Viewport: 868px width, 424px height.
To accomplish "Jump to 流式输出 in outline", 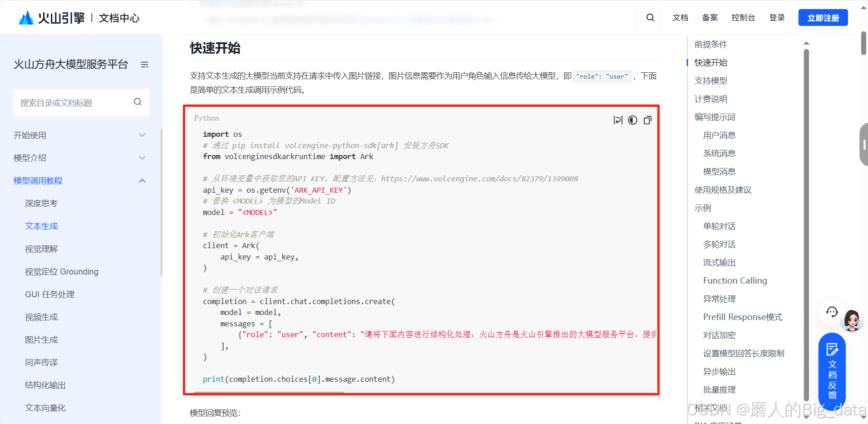I will pos(719,263).
